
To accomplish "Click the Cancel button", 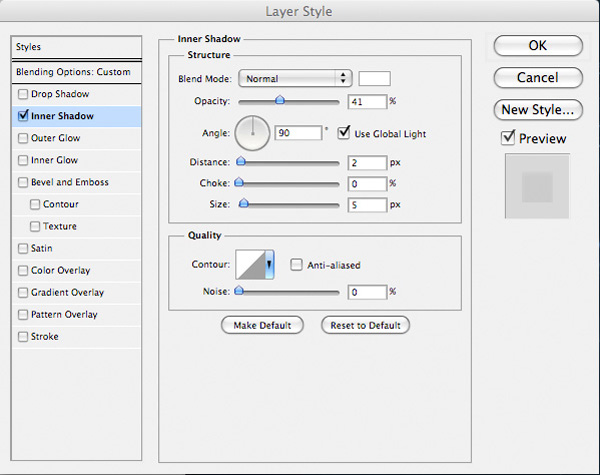I will tap(538, 78).
